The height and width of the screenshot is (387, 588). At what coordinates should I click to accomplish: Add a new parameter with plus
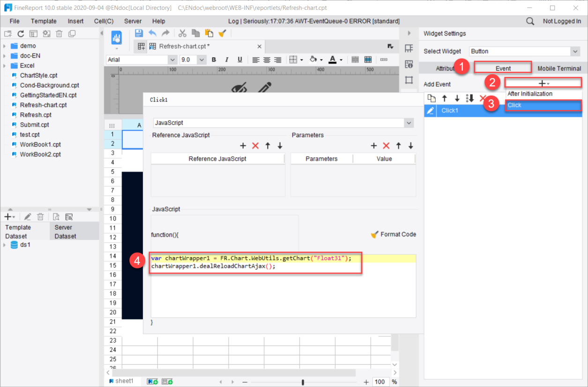click(x=374, y=146)
